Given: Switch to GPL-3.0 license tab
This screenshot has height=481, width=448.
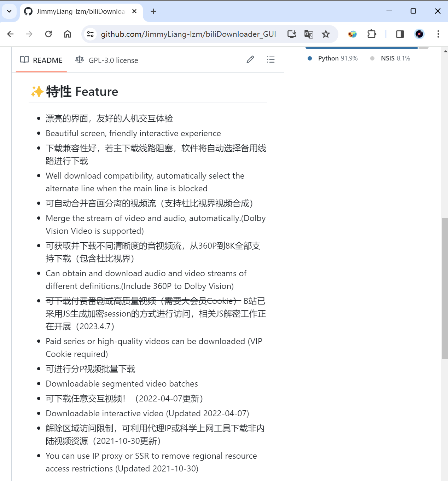Looking at the screenshot, I should pos(107,60).
